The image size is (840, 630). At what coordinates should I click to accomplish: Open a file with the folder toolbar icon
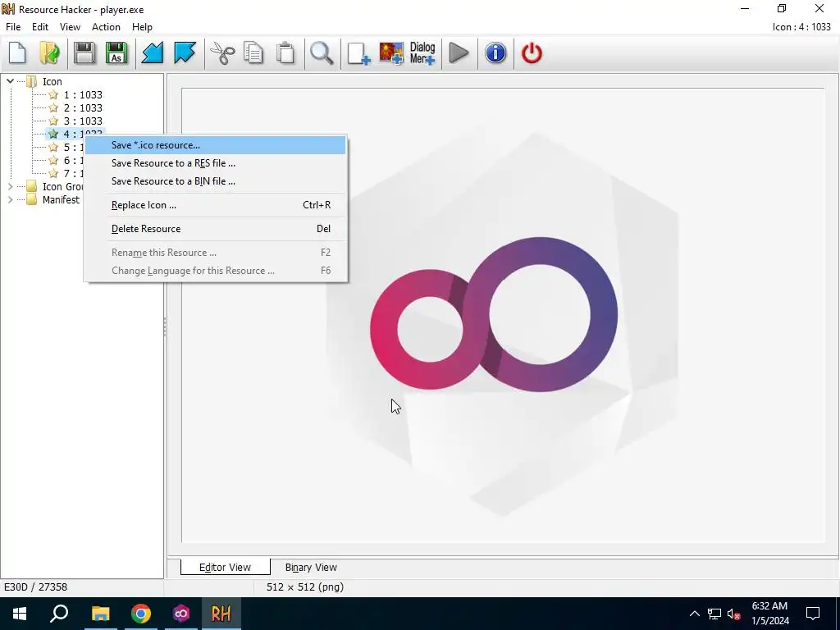50,53
